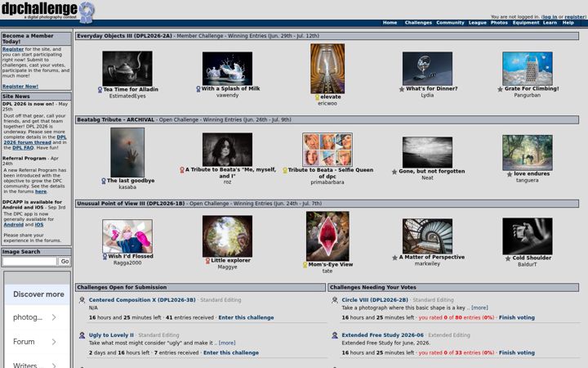Screen dimensions: 588x368
Task: Open Everyday Objects III challenge header
Action: 124,36
